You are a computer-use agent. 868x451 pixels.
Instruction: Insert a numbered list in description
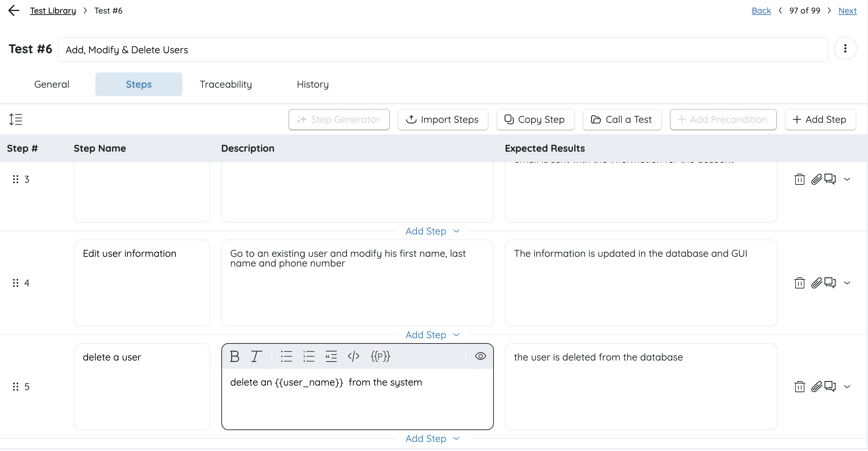pyautogui.click(x=309, y=356)
